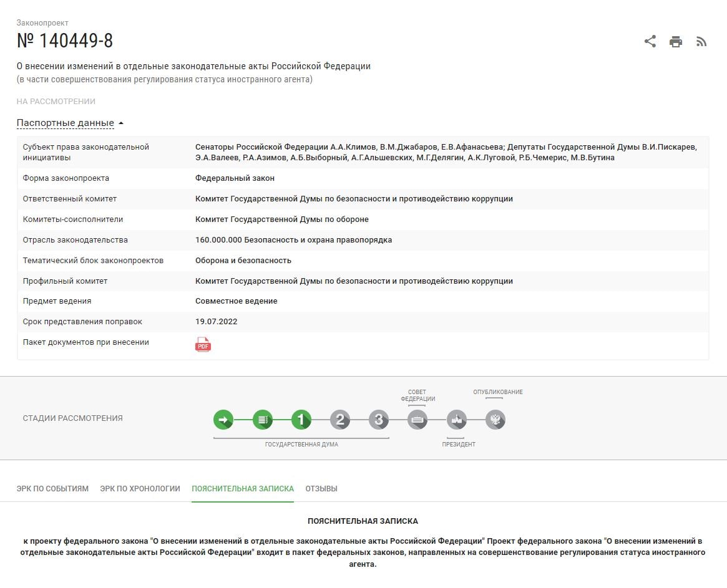Select the publication stage emblem icon
Image resolution: width=727 pixels, height=588 pixels.
point(495,420)
